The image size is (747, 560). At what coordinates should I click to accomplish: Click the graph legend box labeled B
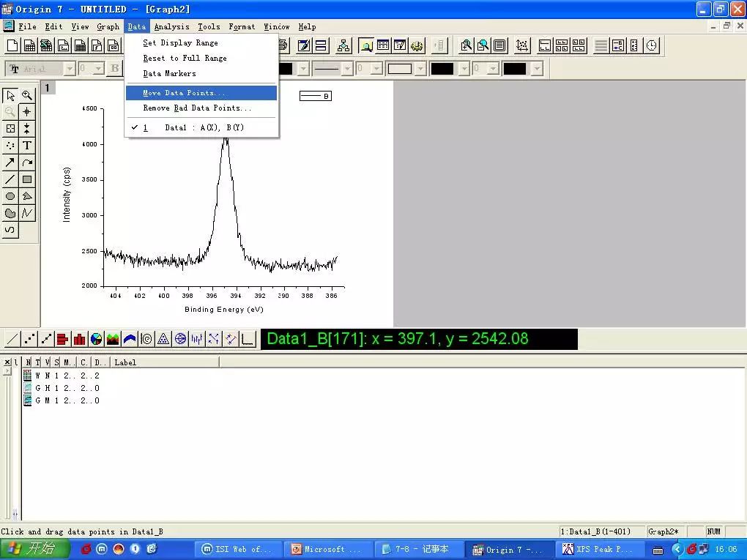[316, 96]
